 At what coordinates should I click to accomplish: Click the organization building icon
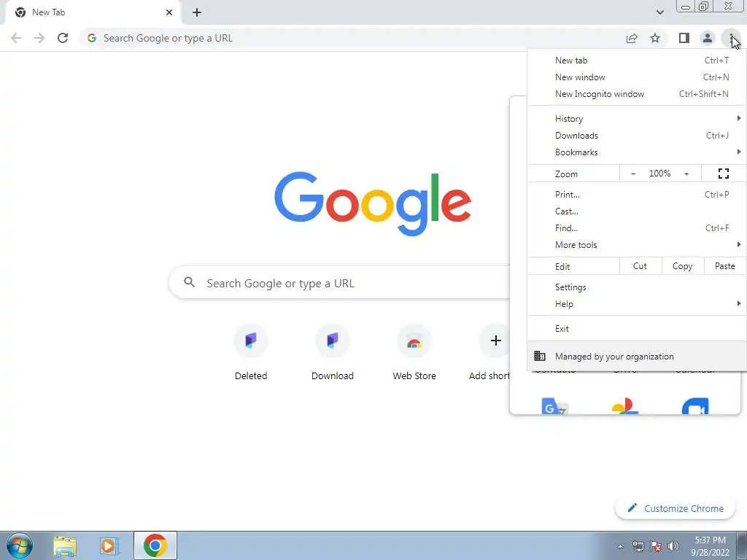click(x=540, y=356)
